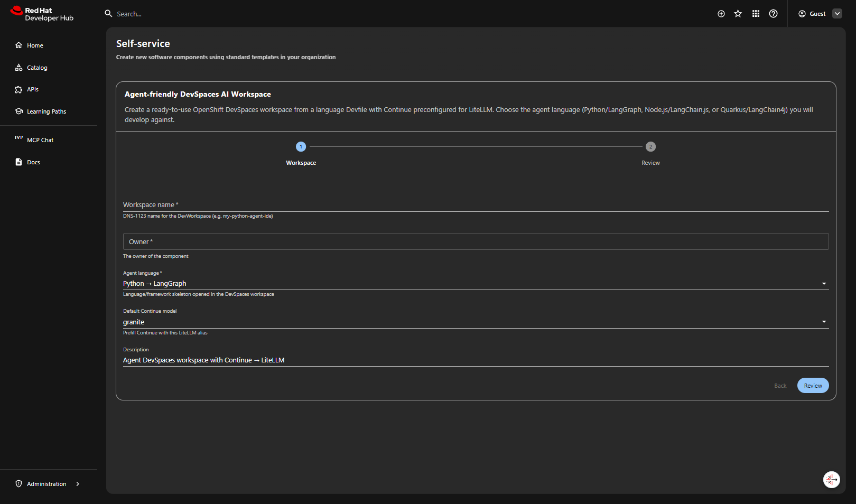Image resolution: width=856 pixels, height=504 pixels.
Task: Click the Workspace step label
Action: click(301, 163)
